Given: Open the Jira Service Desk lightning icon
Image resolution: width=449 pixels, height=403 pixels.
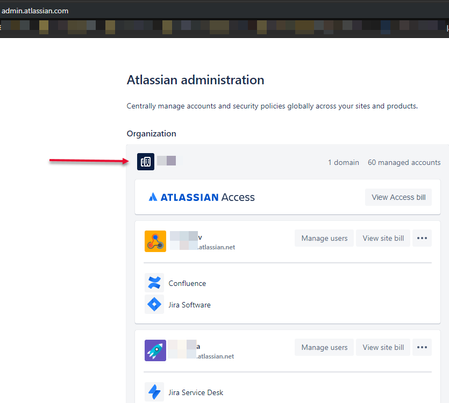Looking at the screenshot, I should click(x=154, y=392).
